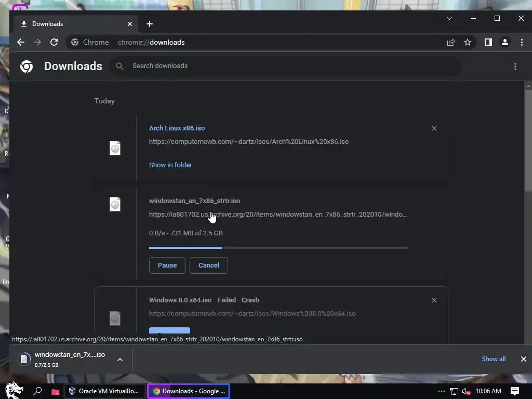The width and height of the screenshot is (532, 399).
Task: Pause the windowstan iso download
Action: pyautogui.click(x=167, y=265)
